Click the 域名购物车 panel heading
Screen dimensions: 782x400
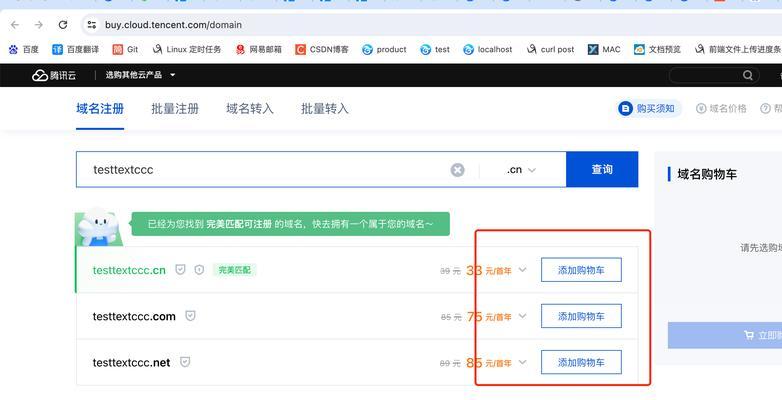[707, 174]
